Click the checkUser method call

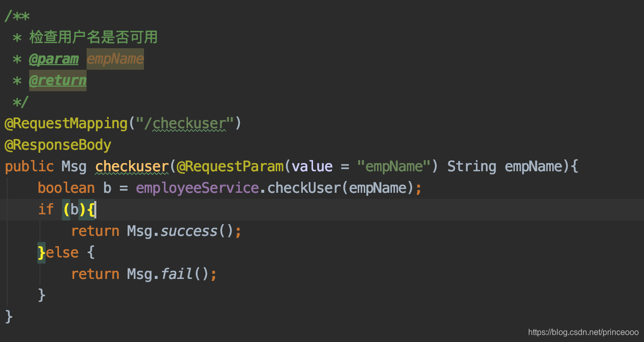(x=304, y=188)
